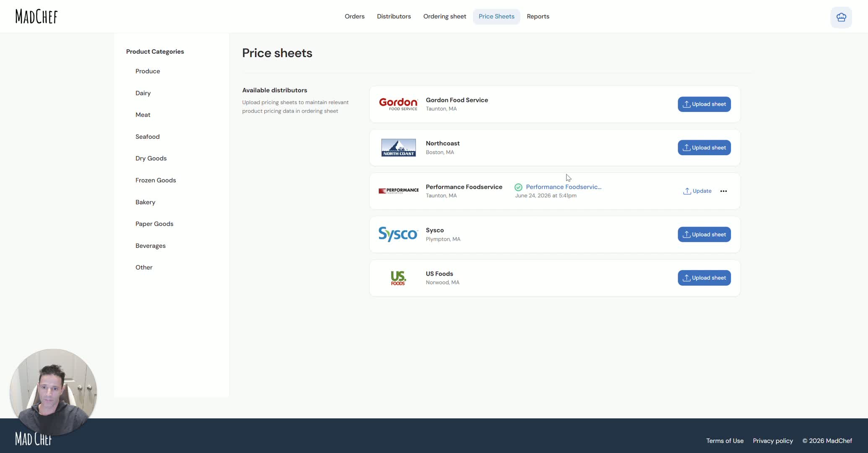Image resolution: width=868 pixels, height=453 pixels.
Task: Click the Available distributors heading
Action: tap(274, 90)
